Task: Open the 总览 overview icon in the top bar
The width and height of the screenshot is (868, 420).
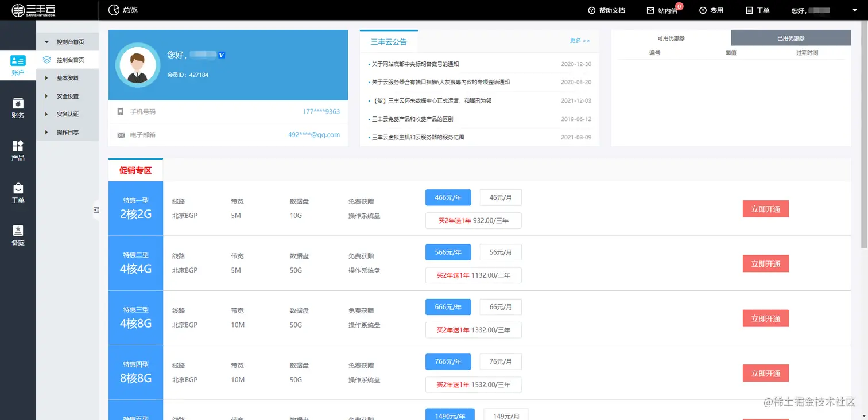Action: tap(114, 10)
